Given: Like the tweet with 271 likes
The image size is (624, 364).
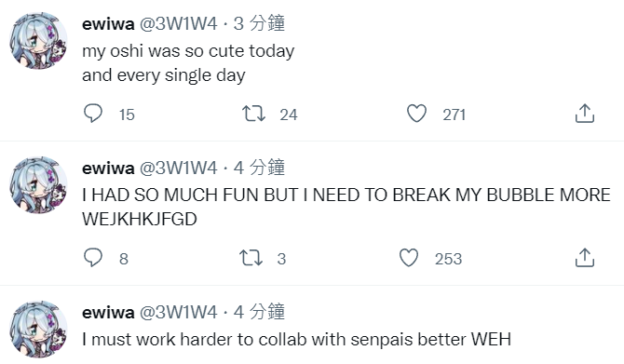Looking at the screenshot, I should 416,114.
